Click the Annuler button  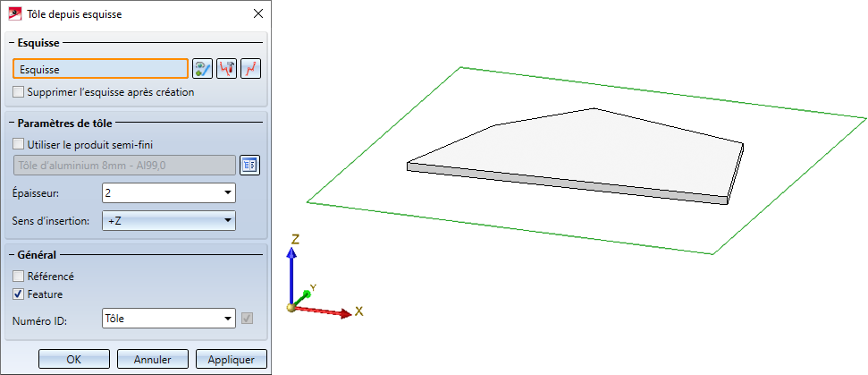153,359
